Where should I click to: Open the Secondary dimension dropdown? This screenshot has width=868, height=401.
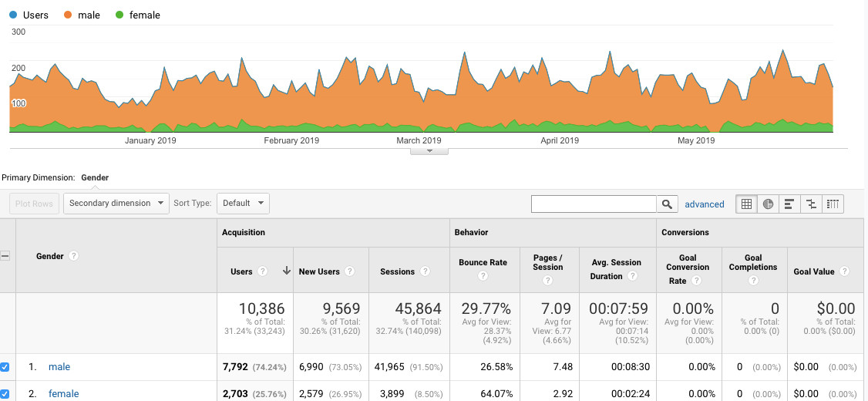click(x=116, y=204)
